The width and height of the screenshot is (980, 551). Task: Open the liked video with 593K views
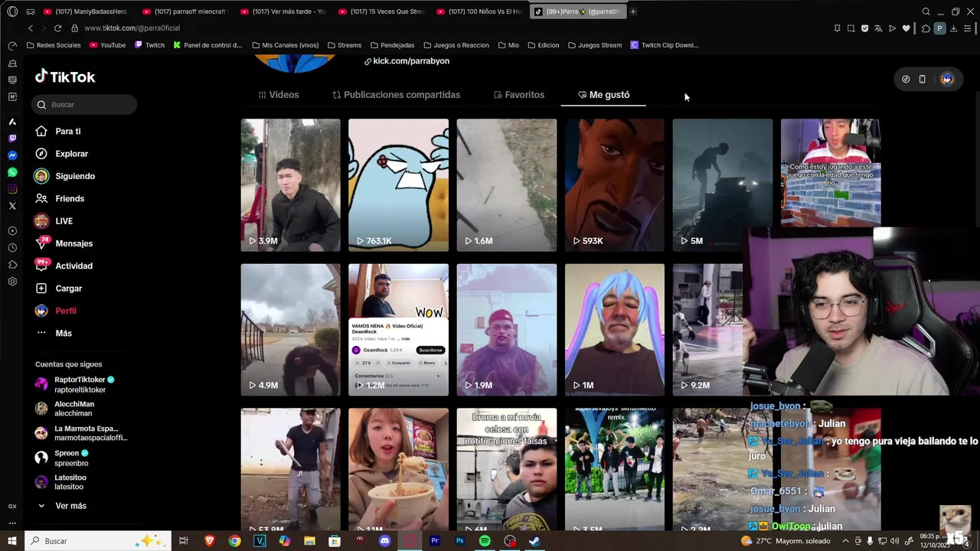pyautogui.click(x=615, y=184)
